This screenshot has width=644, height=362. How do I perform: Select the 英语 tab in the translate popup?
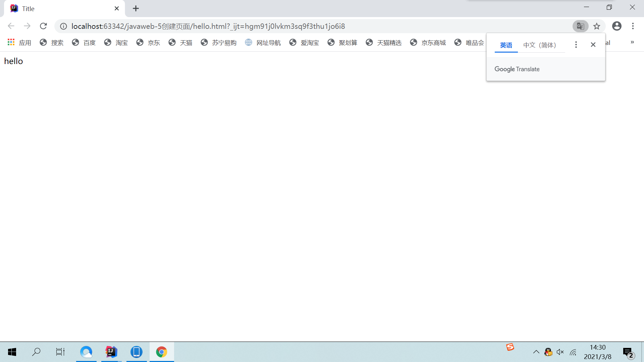506,45
